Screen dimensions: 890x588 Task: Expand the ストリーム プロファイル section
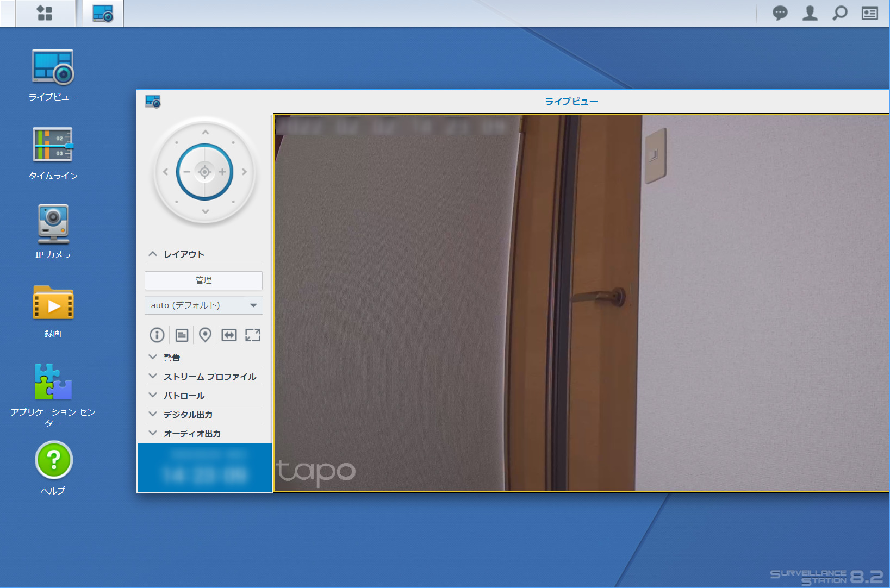point(204,377)
